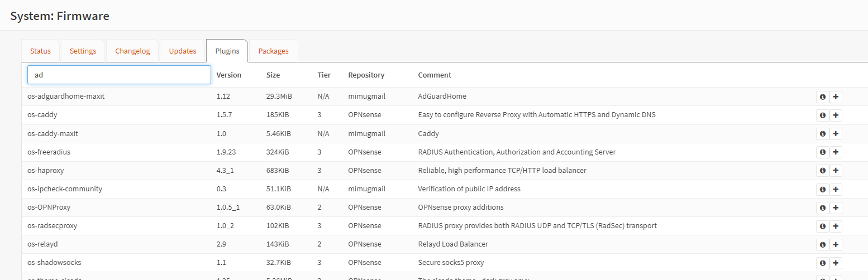The width and height of the screenshot is (868, 280).
Task: Show info for os-relayd plugin
Action: click(x=822, y=244)
